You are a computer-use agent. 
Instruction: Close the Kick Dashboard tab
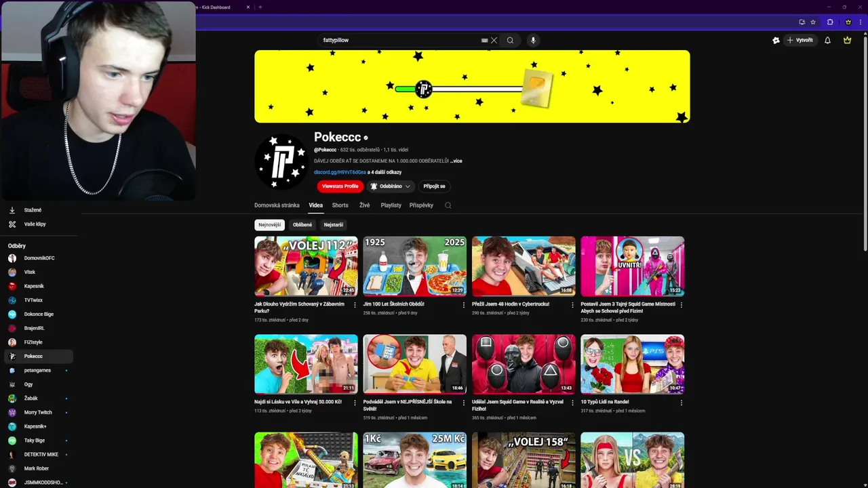248,7
